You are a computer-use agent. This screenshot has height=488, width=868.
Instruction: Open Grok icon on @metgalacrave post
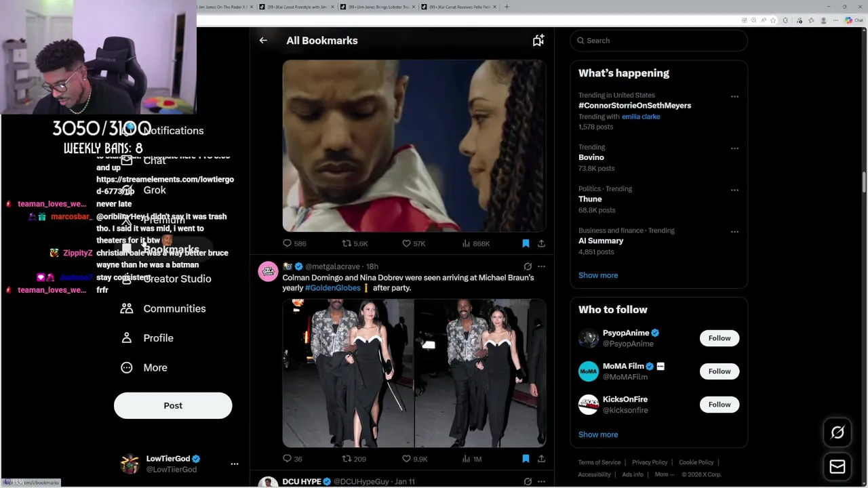point(528,266)
